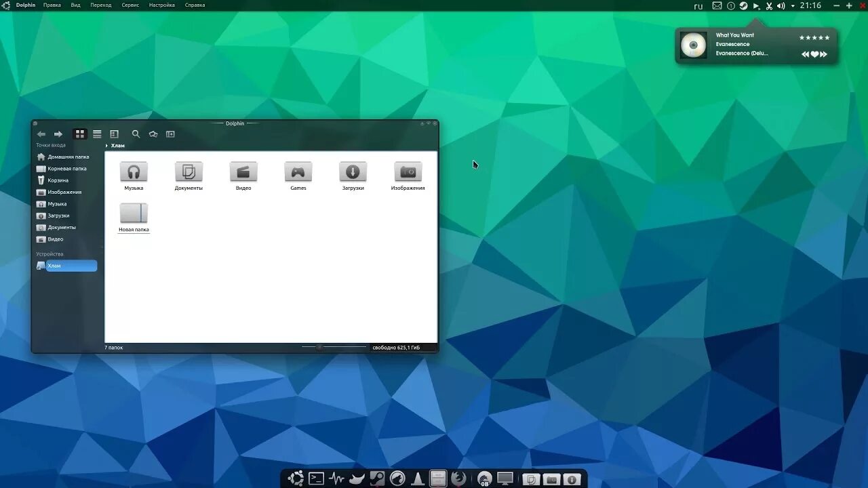Open the Музыка folder in file view
Image resolution: width=868 pixels, height=488 pixels.
coord(134,176)
